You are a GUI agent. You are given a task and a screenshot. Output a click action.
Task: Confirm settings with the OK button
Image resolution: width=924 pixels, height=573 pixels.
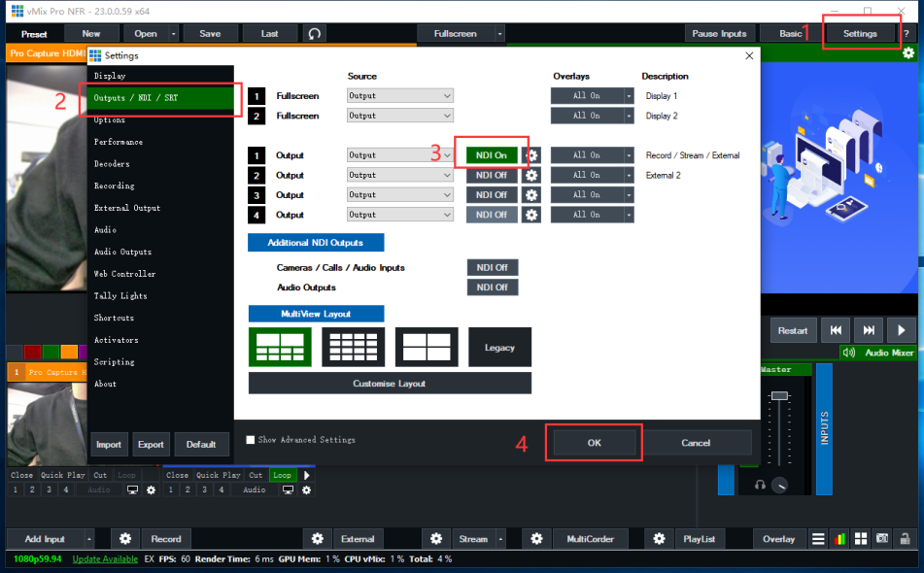595,443
